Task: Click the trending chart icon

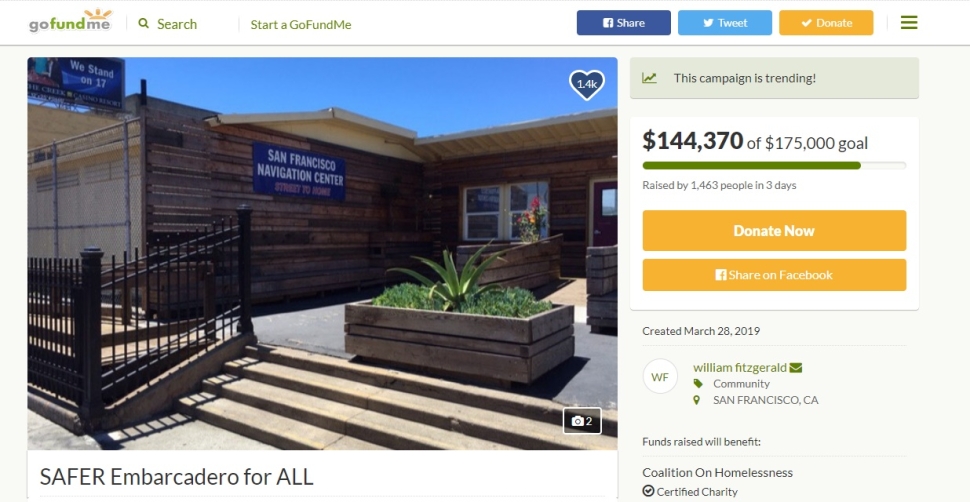Action: [649, 78]
